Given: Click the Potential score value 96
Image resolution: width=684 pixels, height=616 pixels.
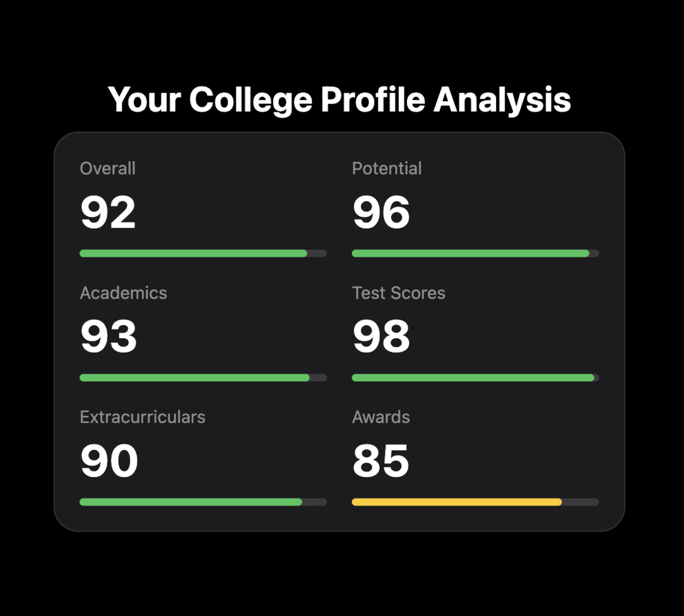Looking at the screenshot, I should [380, 212].
